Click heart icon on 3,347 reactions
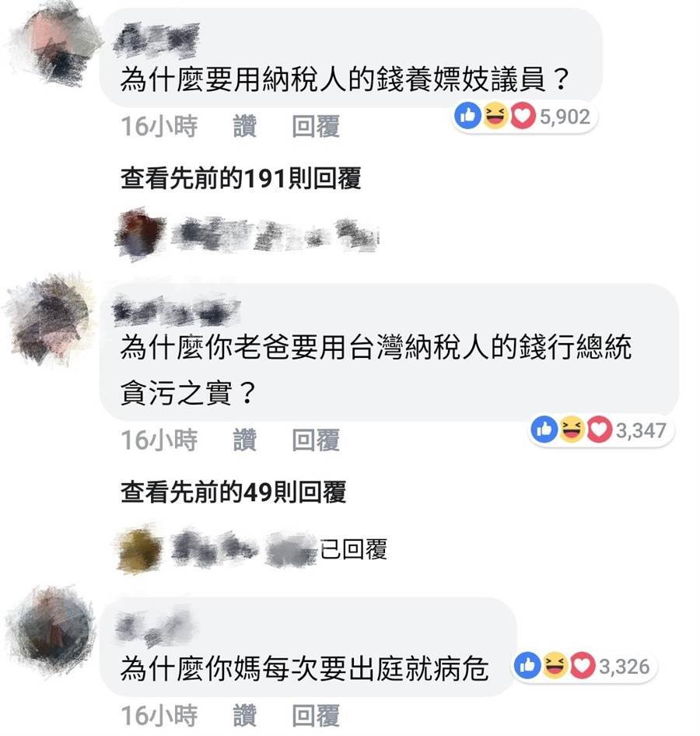 (x=599, y=429)
